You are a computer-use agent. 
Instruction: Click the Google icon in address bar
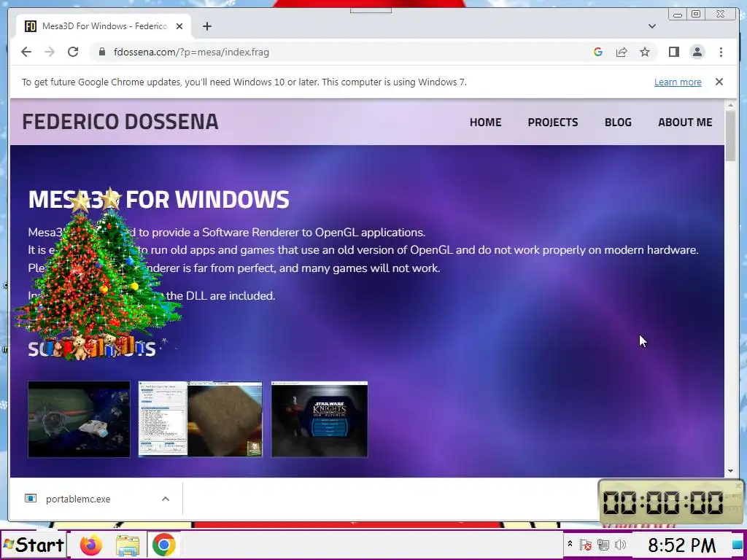coord(598,52)
